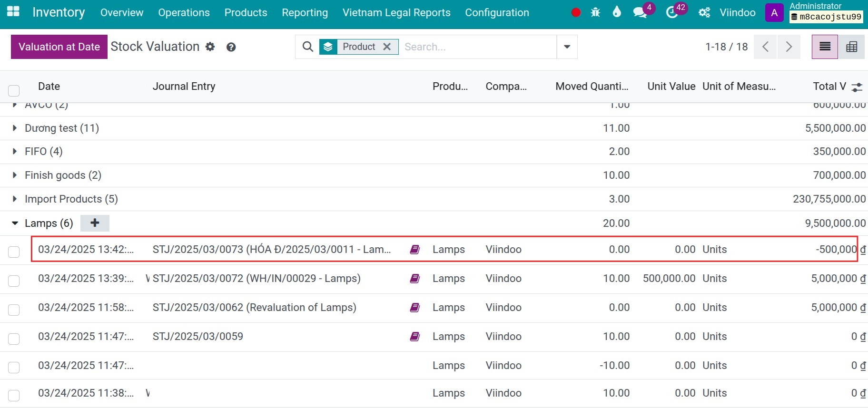
Task: Add record in Lamps group plus button
Action: click(95, 223)
